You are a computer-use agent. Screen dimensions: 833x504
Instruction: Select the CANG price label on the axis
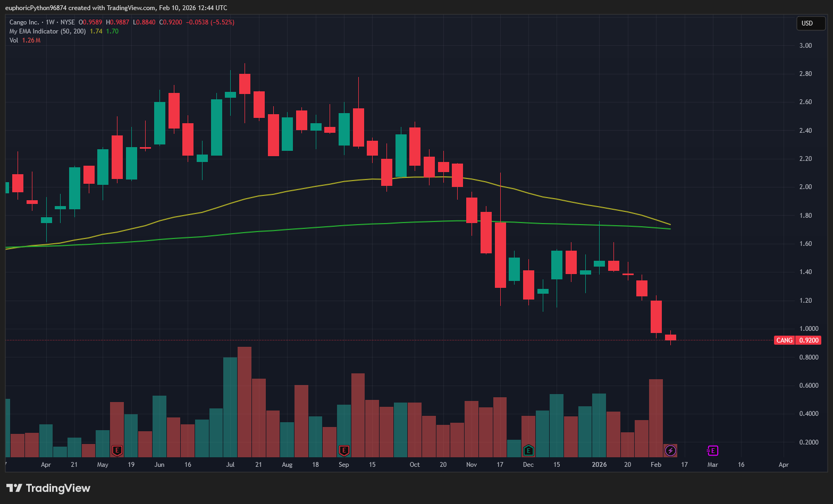pyautogui.click(x=784, y=340)
